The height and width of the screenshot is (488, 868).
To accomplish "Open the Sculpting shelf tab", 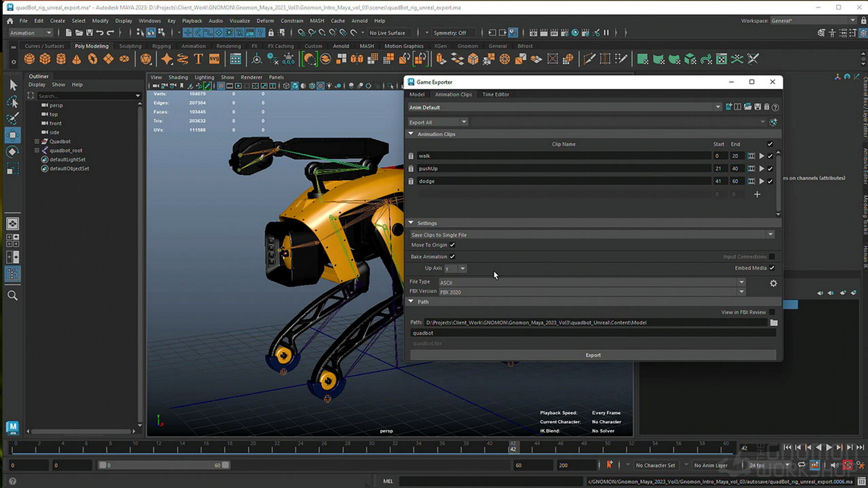I will click(130, 46).
